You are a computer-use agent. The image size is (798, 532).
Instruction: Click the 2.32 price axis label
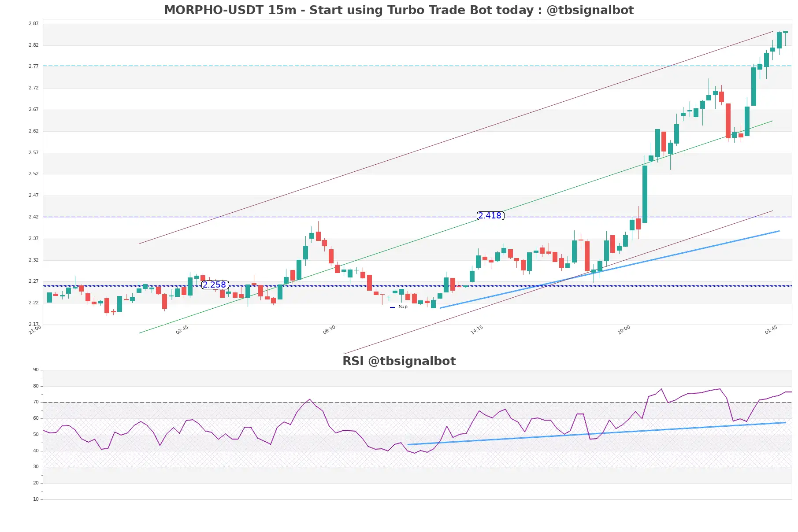(33, 260)
